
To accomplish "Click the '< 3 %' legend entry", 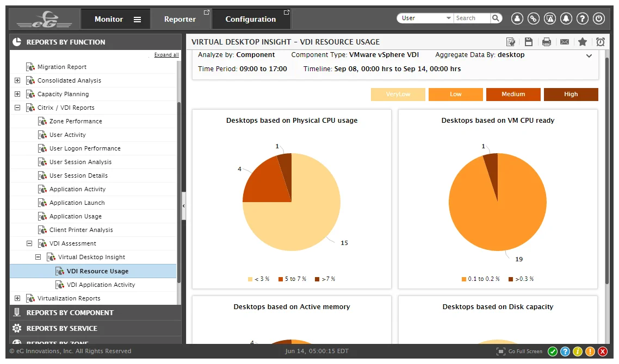I will [x=258, y=279].
